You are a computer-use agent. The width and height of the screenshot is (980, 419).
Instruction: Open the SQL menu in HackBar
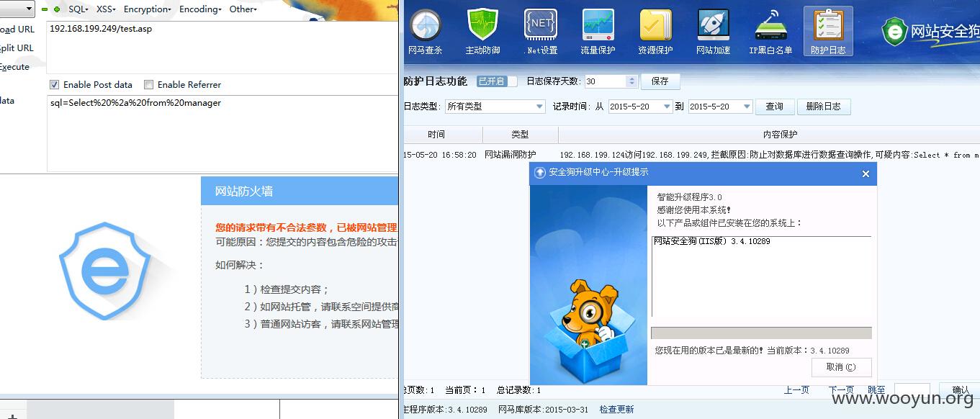pos(78,9)
